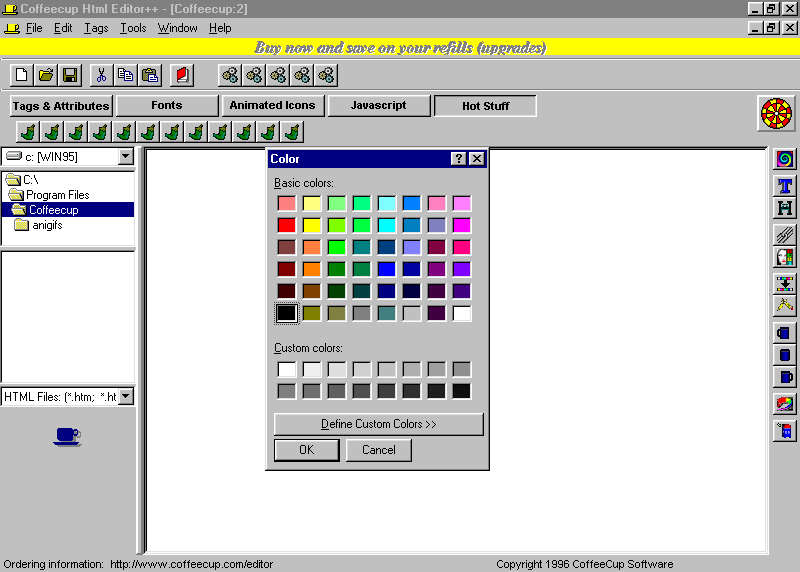The width and height of the screenshot is (800, 572).
Task: Click the status bar URL http://www.coffeecup.com/editor
Action: coord(191,564)
